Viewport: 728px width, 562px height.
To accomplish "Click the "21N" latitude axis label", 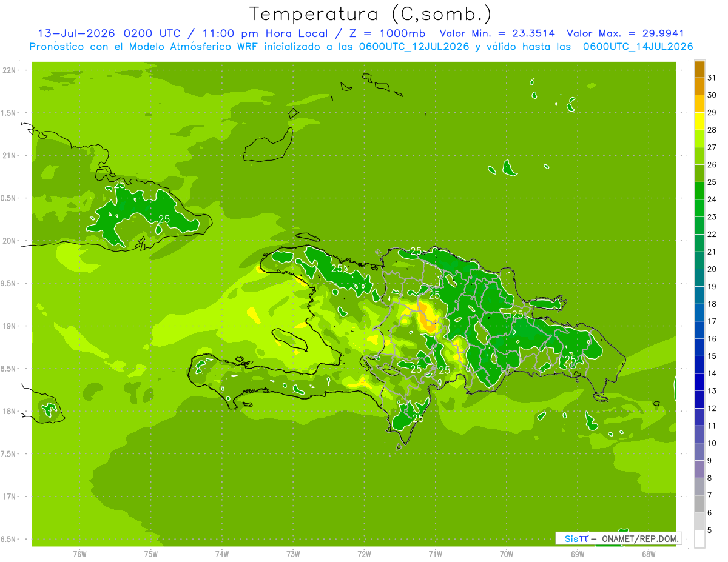I will (10, 155).
